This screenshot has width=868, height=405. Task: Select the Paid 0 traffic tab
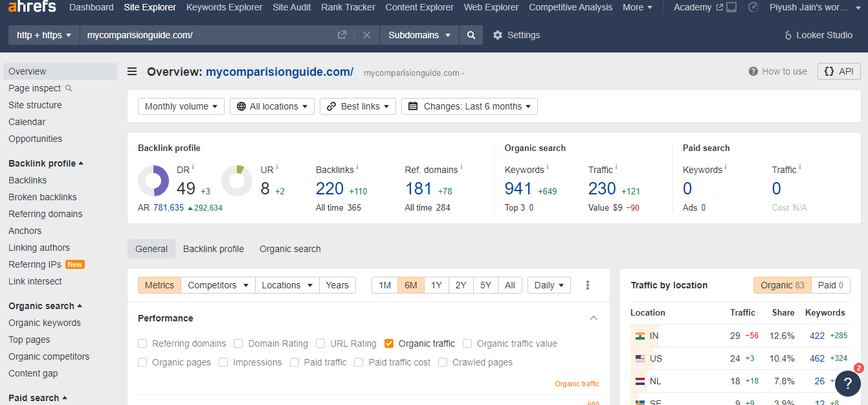coord(830,285)
